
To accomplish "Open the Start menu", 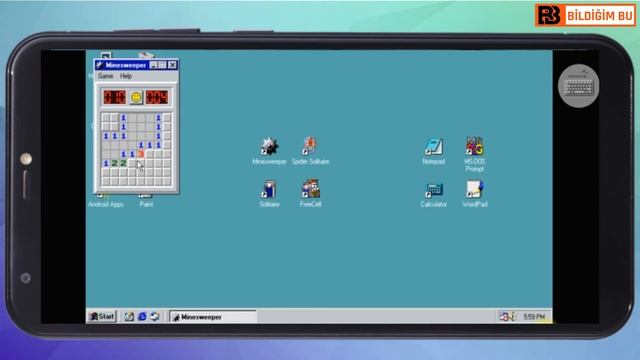I will [102, 316].
